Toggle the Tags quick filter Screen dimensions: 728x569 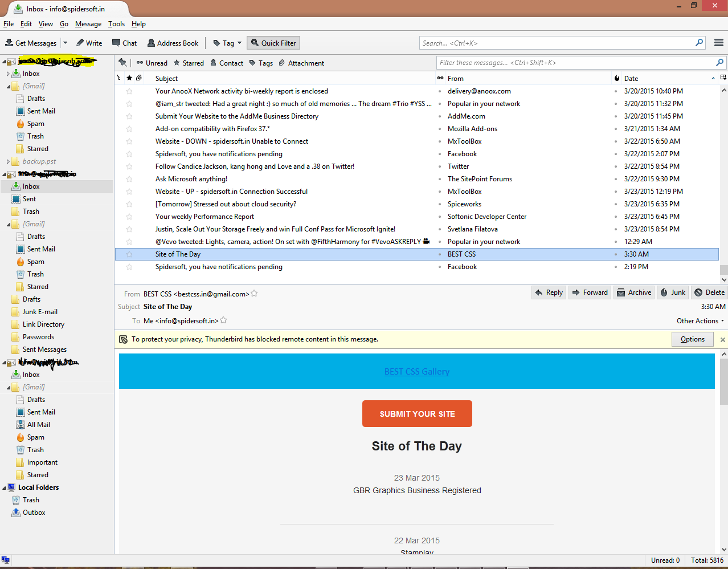(x=261, y=63)
